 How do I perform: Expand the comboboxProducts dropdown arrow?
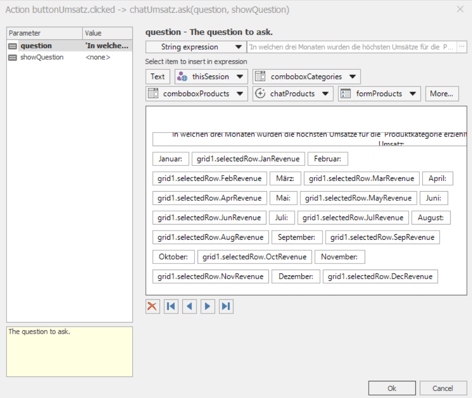(x=240, y=94)
